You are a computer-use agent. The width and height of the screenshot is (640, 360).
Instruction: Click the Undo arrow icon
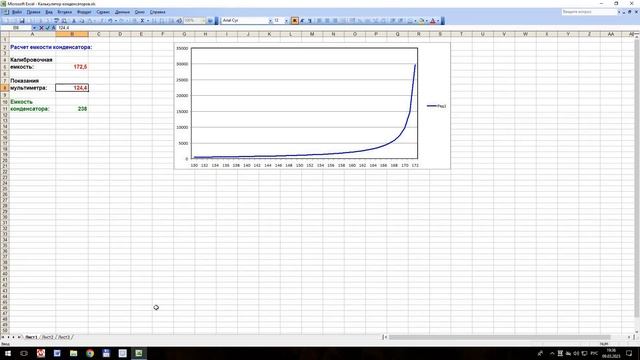(x=110, y=20)
